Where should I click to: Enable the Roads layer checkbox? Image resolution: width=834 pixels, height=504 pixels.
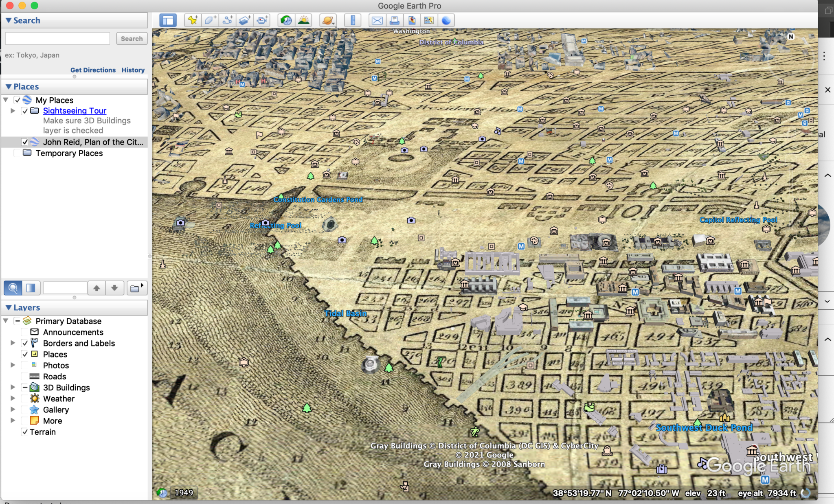pos(25,376)
